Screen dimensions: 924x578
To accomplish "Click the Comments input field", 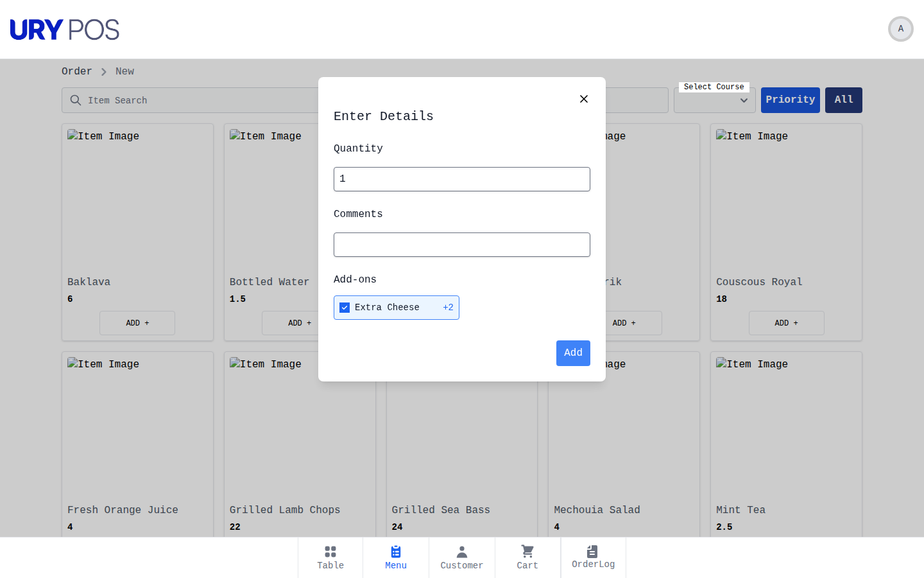I will [x=462, y=245].
